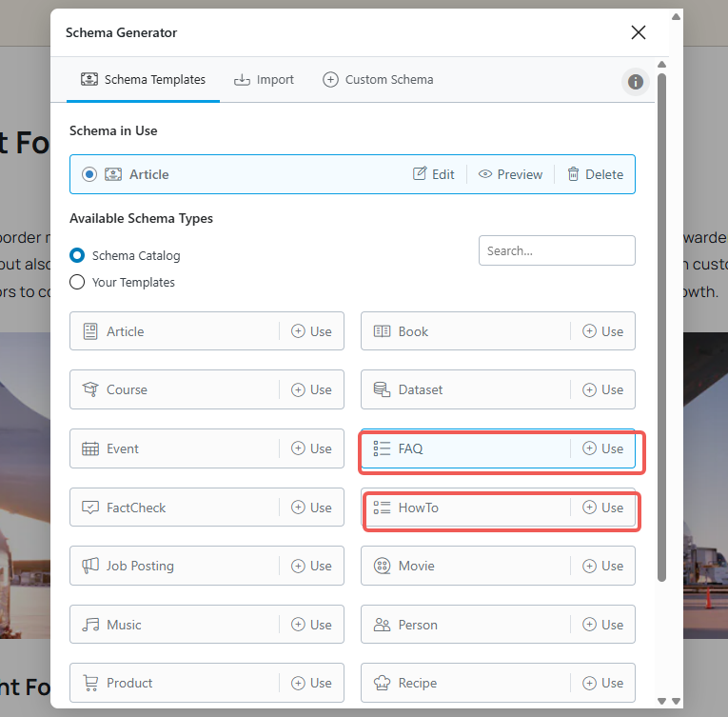Switch to the Import tab
The width and height of the screenshot is (728, 717).
pos(264,80)
